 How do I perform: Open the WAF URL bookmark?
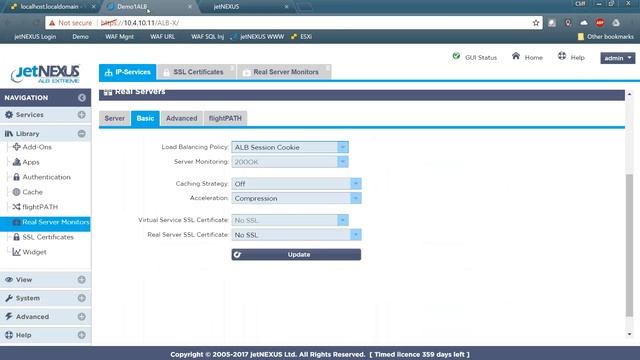point(162,37)
